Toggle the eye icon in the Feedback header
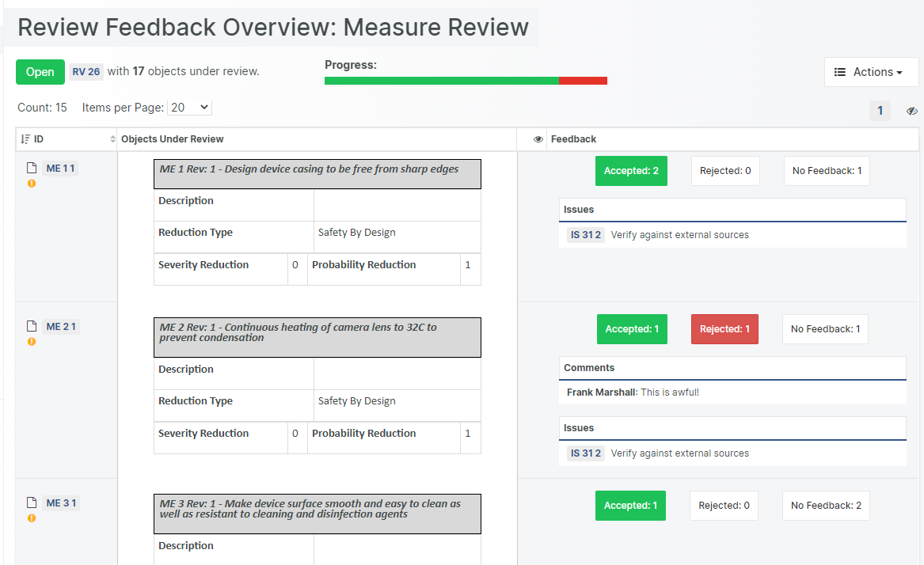Viewport: 924px width, 565px height. pos(538,139)
